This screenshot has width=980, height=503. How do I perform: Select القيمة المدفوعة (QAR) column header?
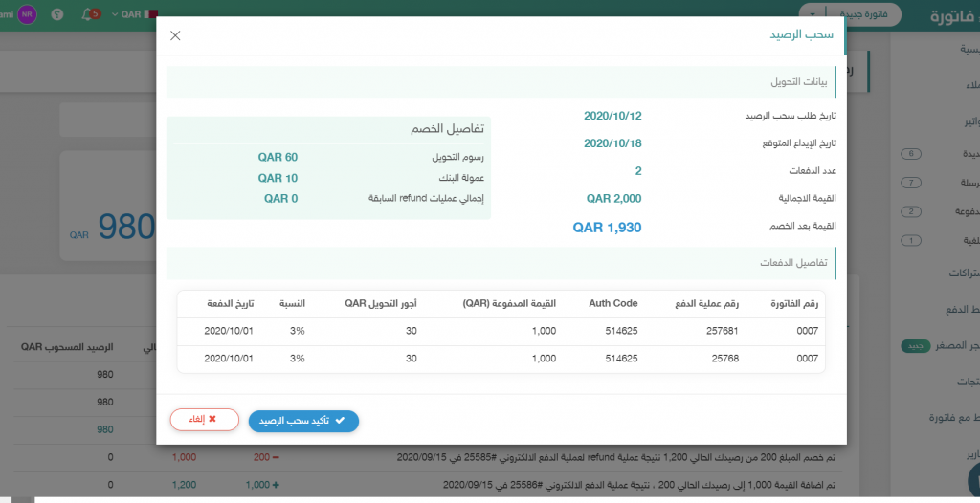[509, 304]
